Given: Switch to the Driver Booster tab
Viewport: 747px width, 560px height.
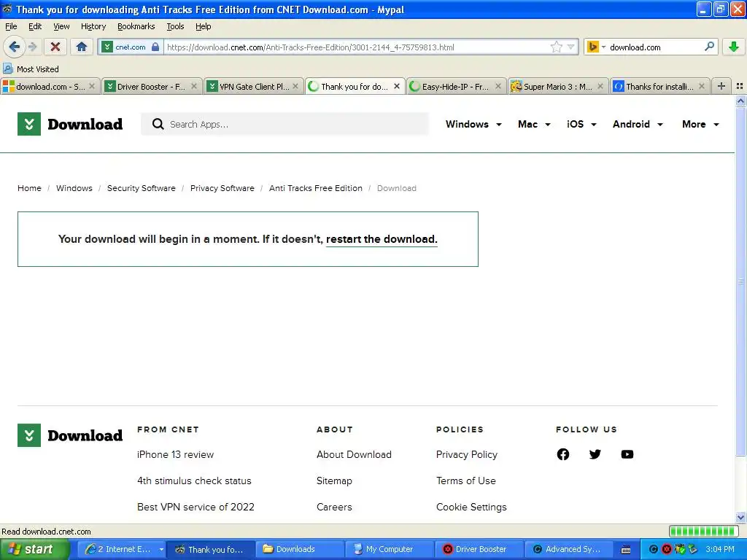Looking at the screenshot, I should pos(151,86).
